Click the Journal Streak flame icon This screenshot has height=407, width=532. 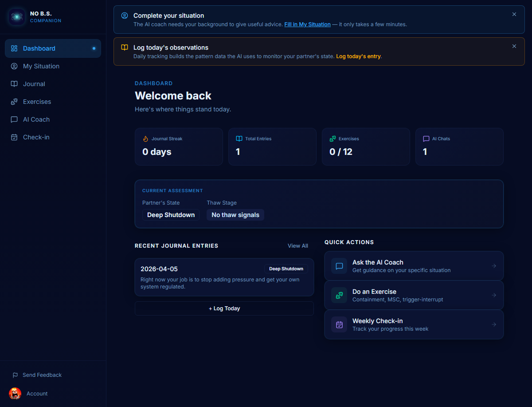click(145, 139)
